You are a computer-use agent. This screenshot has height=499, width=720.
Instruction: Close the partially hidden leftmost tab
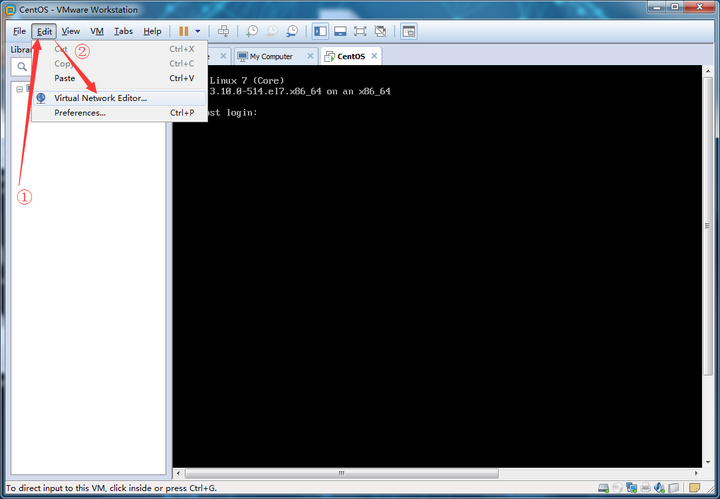[x=223, y=56]
